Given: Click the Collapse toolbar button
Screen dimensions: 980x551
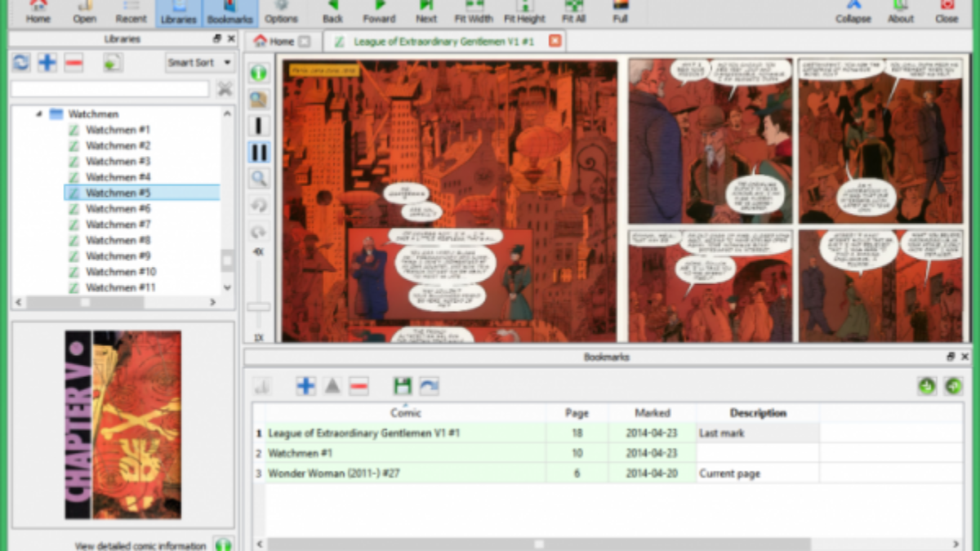Looking at the screenshot, I should 853,12.
